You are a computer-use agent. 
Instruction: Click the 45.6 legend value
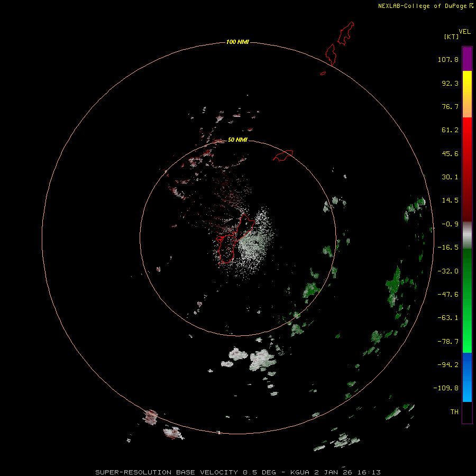(450, 153)
